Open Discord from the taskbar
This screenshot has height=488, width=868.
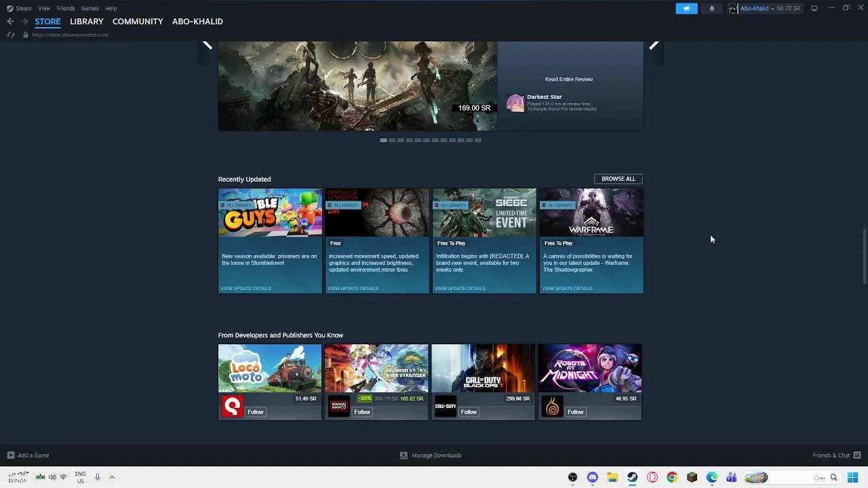(x=593, y=477)
